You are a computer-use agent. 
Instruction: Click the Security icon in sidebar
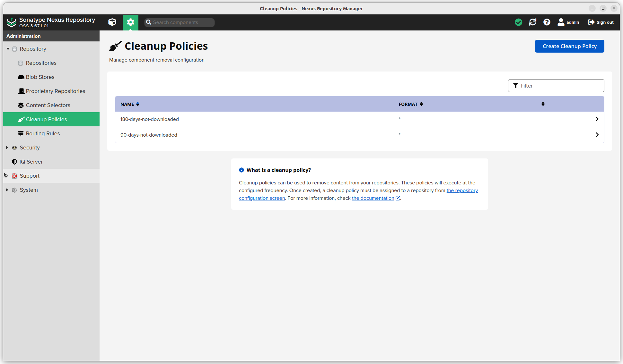click(x=14, y=148)
